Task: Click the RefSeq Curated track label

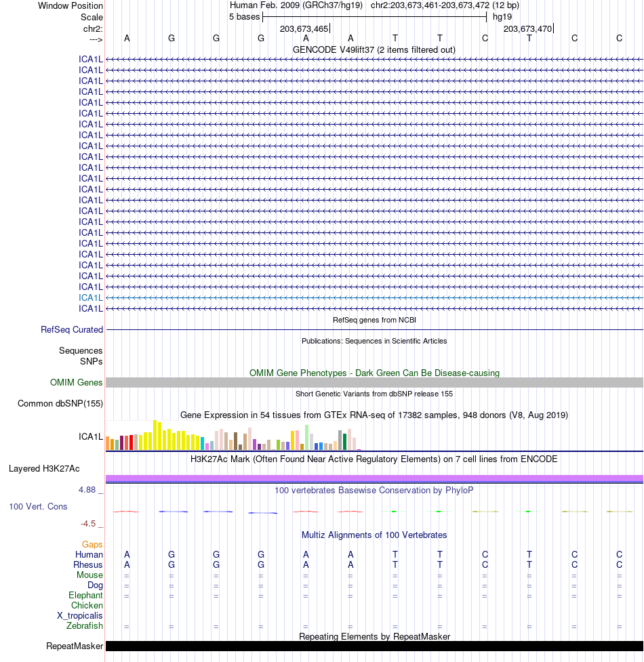Action: coord(72,330)
